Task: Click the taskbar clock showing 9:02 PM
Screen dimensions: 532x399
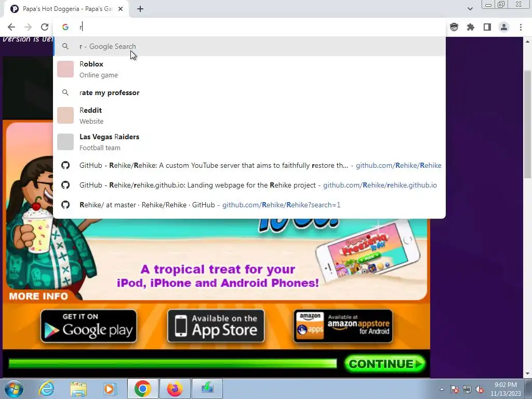Action: tap(506, 389)
